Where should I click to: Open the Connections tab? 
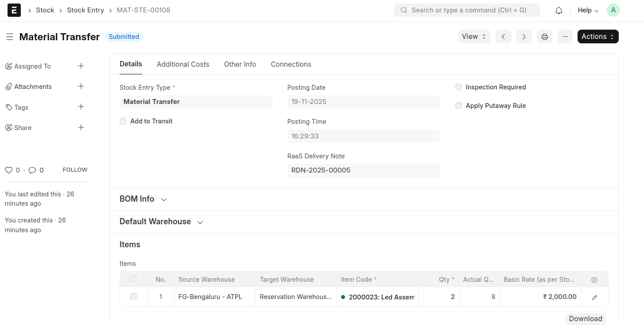click(x=291, y=64)
